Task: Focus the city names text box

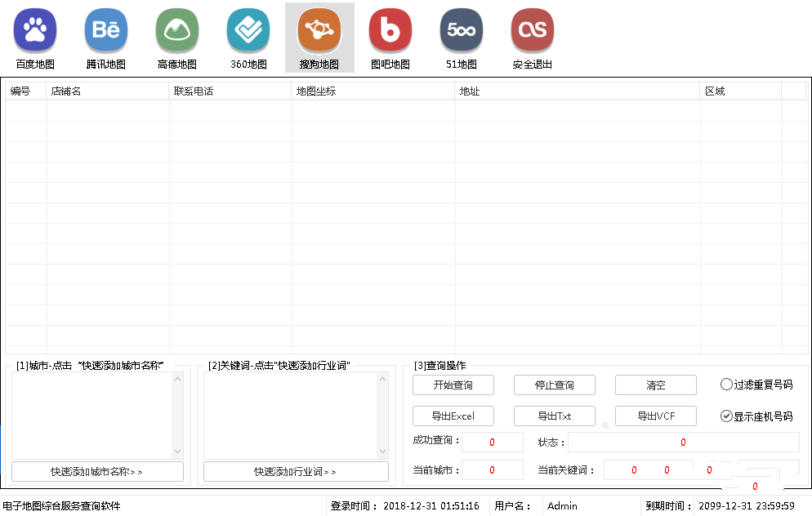Action: tap(92, 416)
